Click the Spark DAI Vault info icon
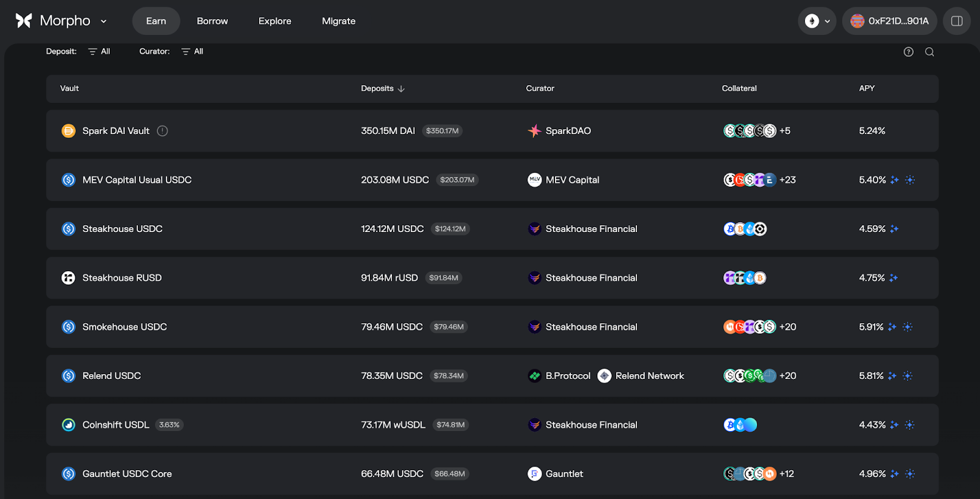 coord(162,131)
